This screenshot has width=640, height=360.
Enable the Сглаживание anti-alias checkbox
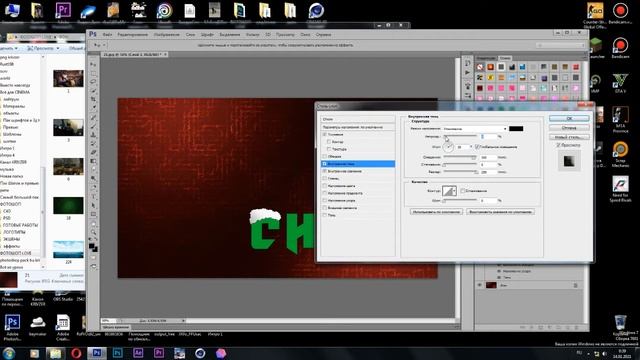462,191
